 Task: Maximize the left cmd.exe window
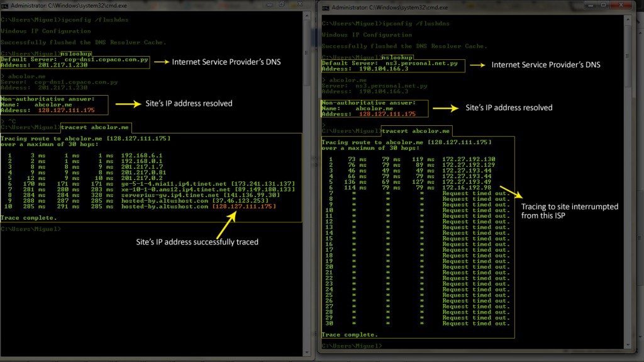[x=282, y=4]
